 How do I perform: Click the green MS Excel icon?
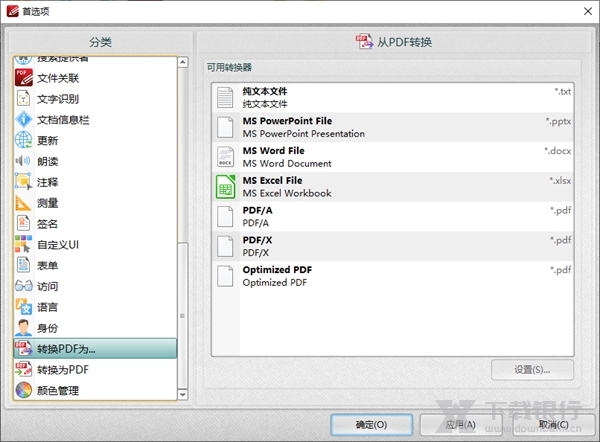225,187
